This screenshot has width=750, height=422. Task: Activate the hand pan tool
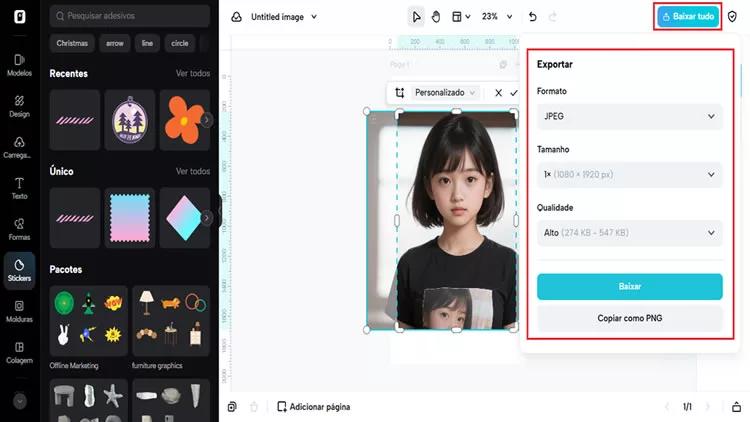436,17
